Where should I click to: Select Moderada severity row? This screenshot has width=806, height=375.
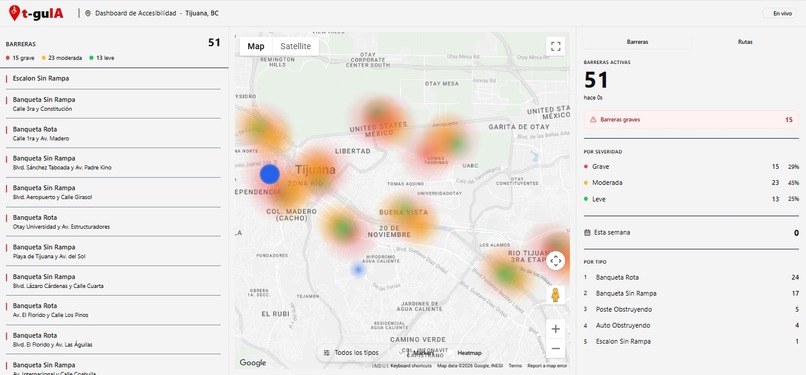(x=691, y=183)
